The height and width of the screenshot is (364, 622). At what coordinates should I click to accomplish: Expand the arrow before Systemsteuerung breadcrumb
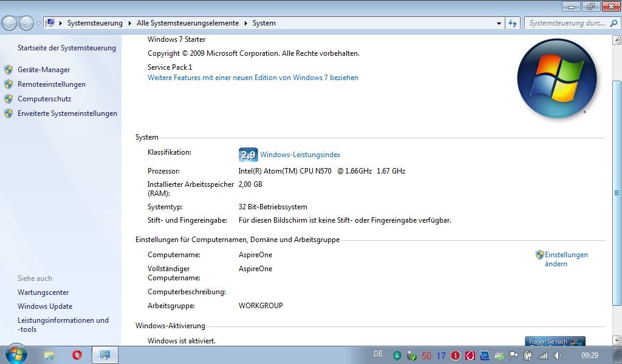coord(61,24)
